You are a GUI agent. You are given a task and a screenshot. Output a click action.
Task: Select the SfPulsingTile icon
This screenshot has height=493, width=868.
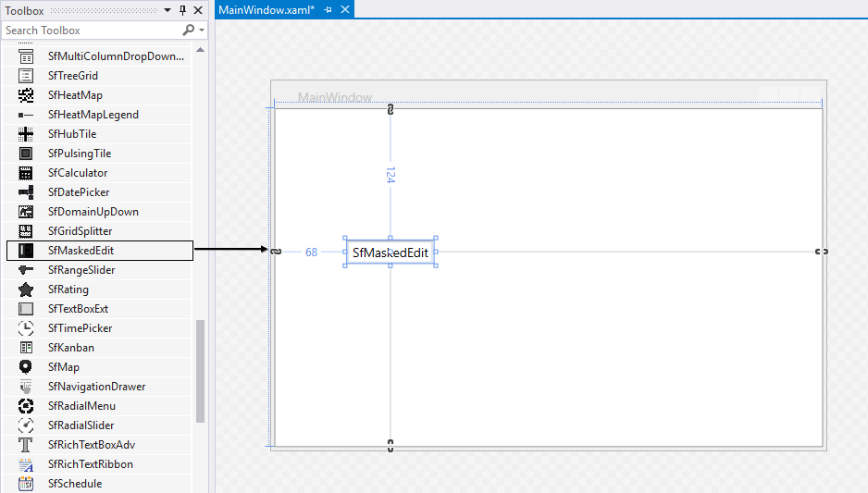(x=26, y=154)
